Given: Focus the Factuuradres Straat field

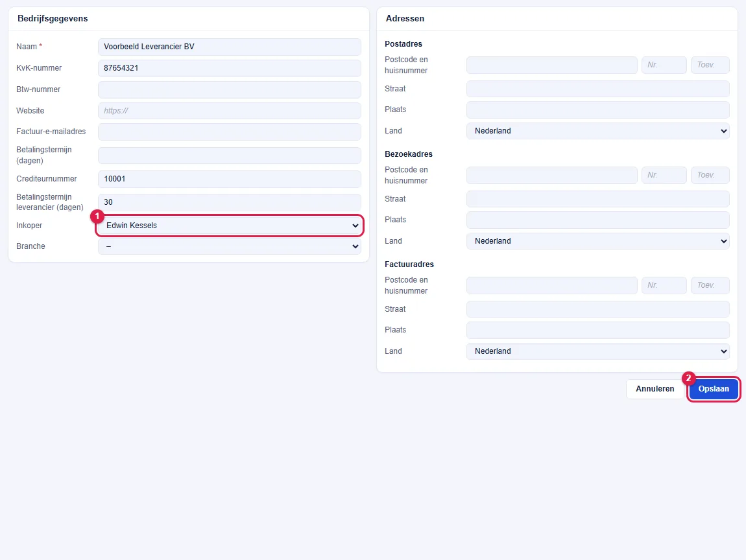Looking at the screenshot, I should (597, 309).
